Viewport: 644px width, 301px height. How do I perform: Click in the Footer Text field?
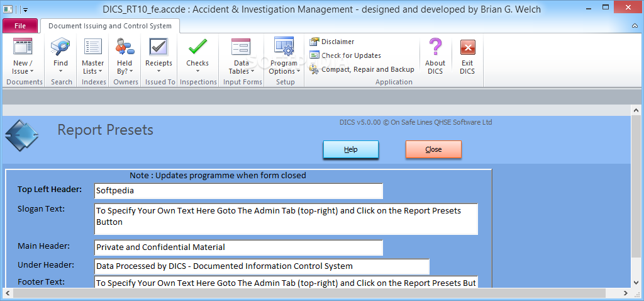[286, 283]
